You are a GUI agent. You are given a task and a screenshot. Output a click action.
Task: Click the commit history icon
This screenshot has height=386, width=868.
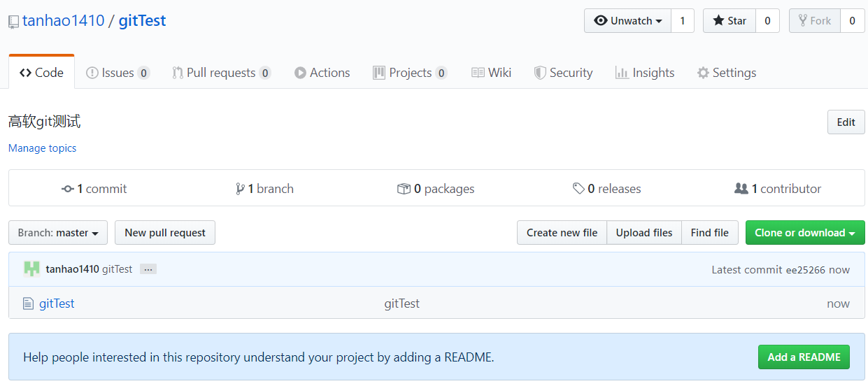68,189
